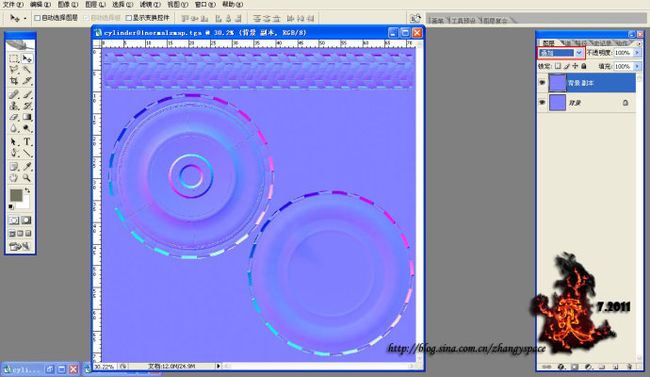Switch to the Layers tab
This screenshot has width=650, height=377.
coord(549,43)
